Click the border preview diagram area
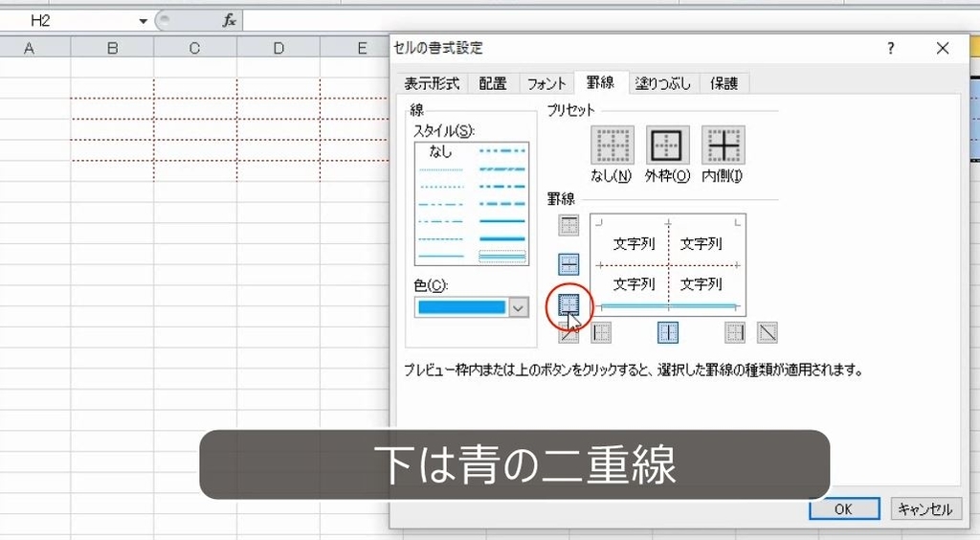This screenshot has height=540, width=980. pyautogui.click(x=668, y=265)
